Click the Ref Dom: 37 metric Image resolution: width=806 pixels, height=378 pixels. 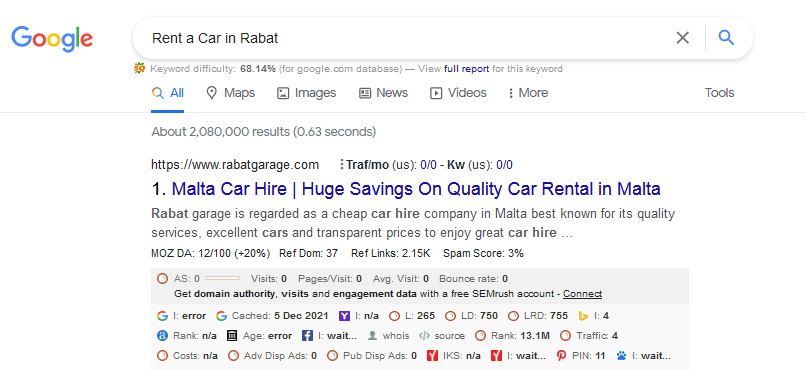(x=308, y=254)
